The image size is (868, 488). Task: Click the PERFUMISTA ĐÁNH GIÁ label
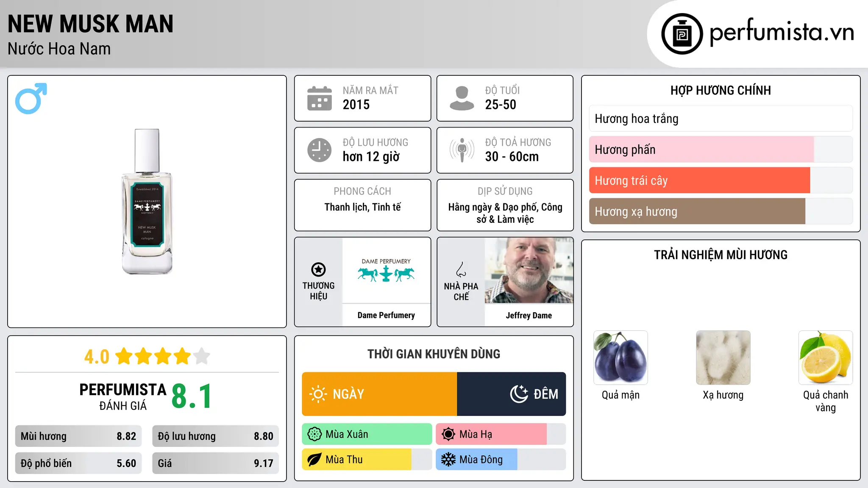[123, 396]
